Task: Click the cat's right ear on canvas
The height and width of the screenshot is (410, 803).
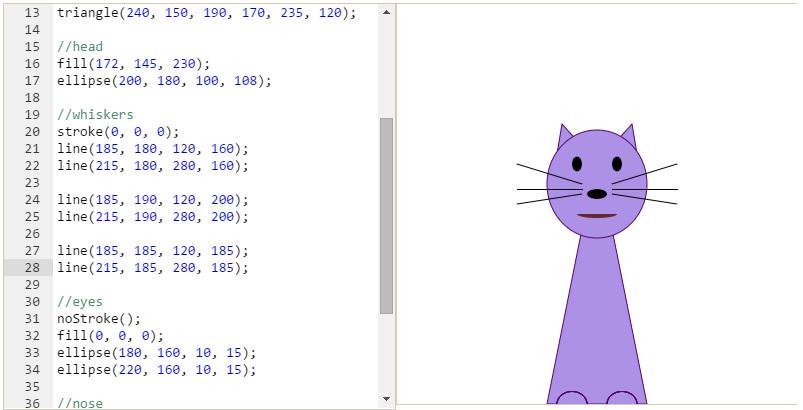Action: 627,135
